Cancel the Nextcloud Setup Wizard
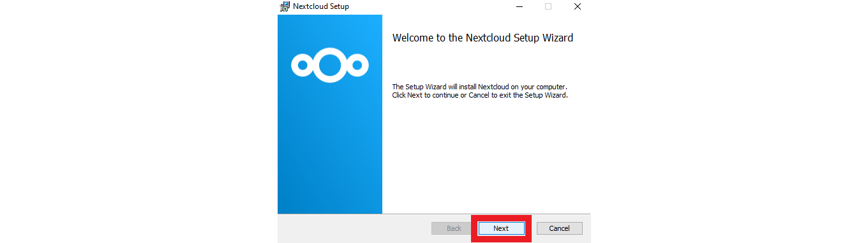The width and height of the screenshot is (868, 243). (559, 228)
